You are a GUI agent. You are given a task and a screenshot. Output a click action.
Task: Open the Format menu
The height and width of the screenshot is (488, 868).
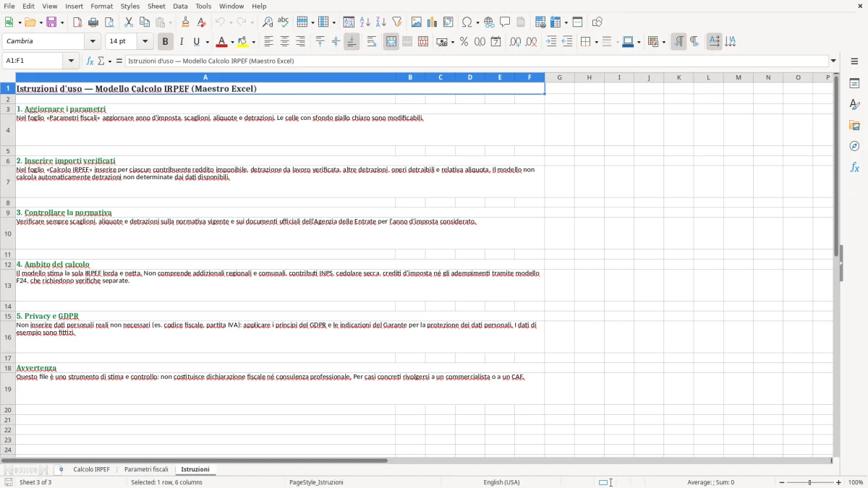pyautogui.click(x=101, y=6)
